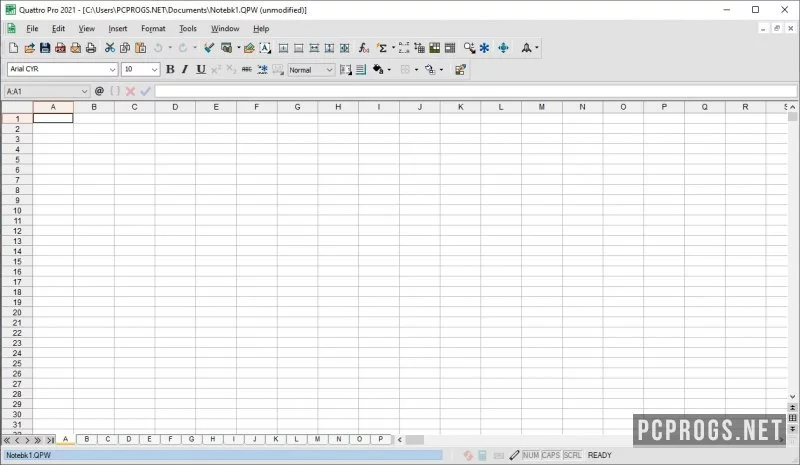Viewport: 800px width, 465px height.
Task: Click the checkmark accept entry icon
Action: 145,91
